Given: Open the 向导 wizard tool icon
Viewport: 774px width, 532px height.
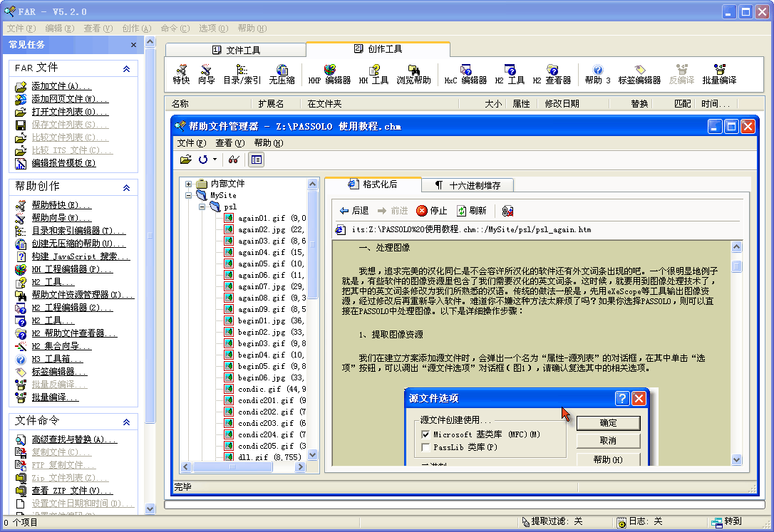Looking at the screenshot, I should pyautogui.click(x=207, y=74).
